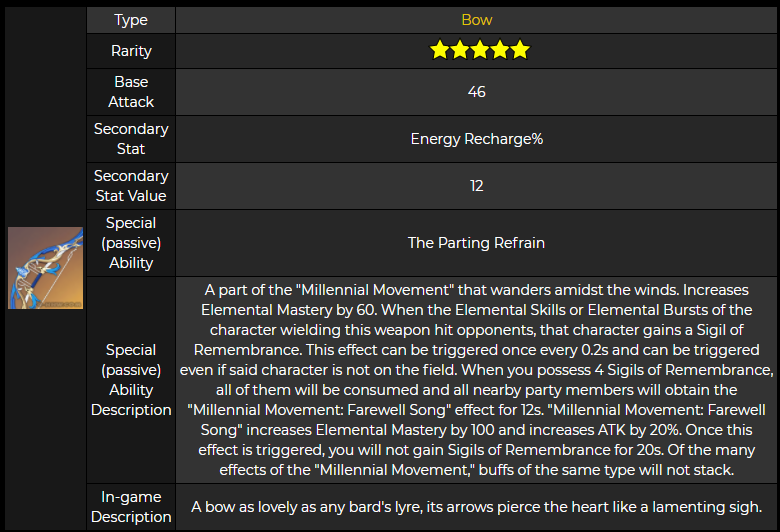Select the bard's lyre in-game description text
This screenshot has width=780, height=532.
pos(477,507)
